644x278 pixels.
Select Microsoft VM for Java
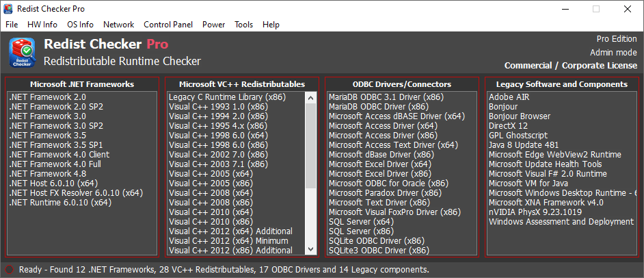(x=528, y=183)
